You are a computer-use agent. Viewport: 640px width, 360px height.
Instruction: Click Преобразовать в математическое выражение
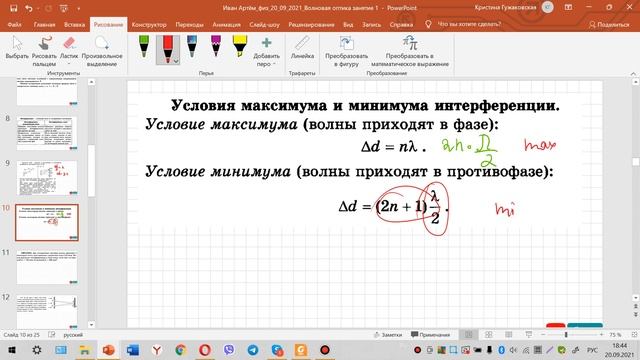click(410, 51)
